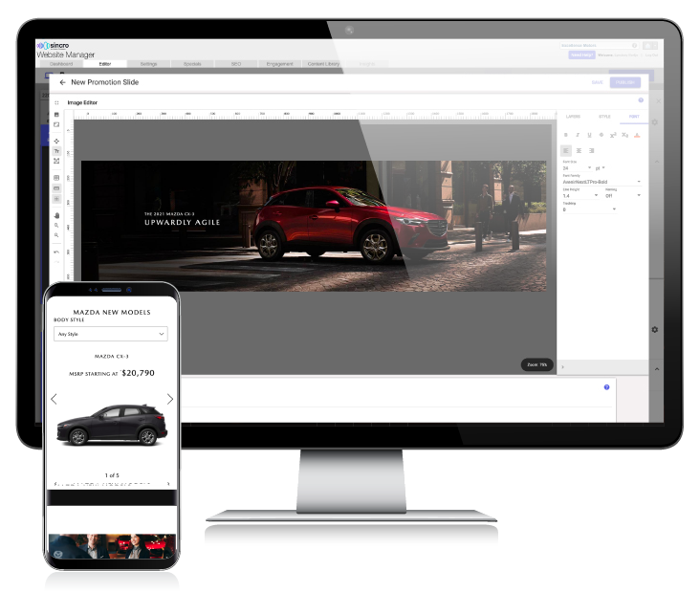Open the SEO tab

click(x=236, y=64)
